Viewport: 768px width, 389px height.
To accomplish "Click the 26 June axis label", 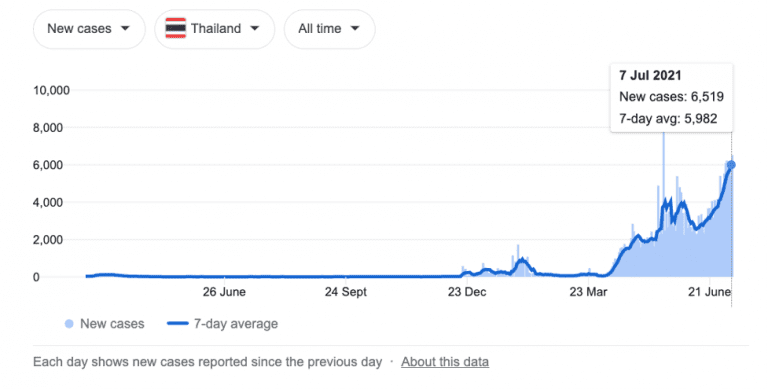I will click(224, 292).
